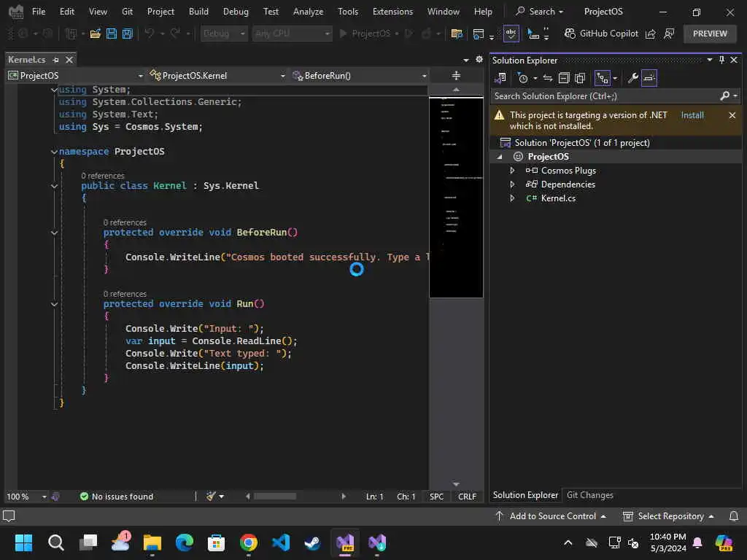747x560 pixels.
Task: Open the notifications bell in status bar
Action: (x=734, y=516)
